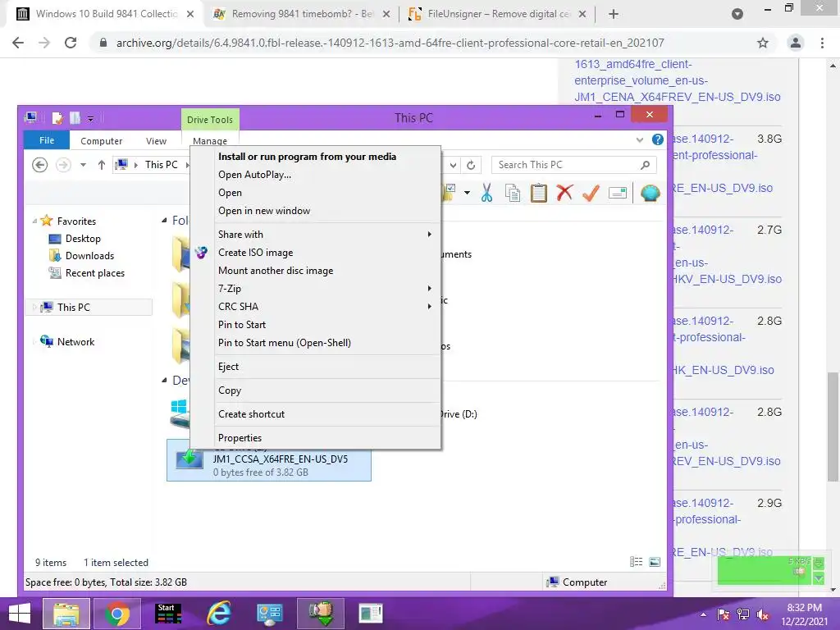840x630 pixels.
Task: Open the recent locations dropdown arrow
Action: click(83, 165)
